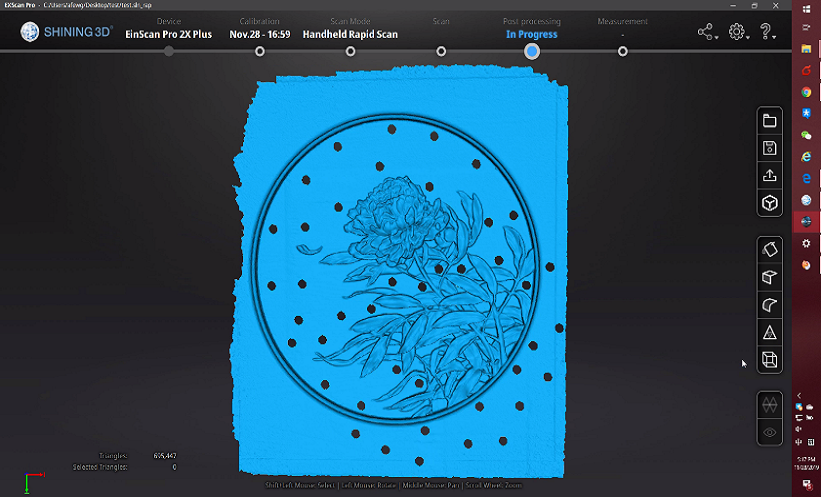Open the help question mark dropdown
Viewport: 821px width, 497px height.
(x=767, y=32)
